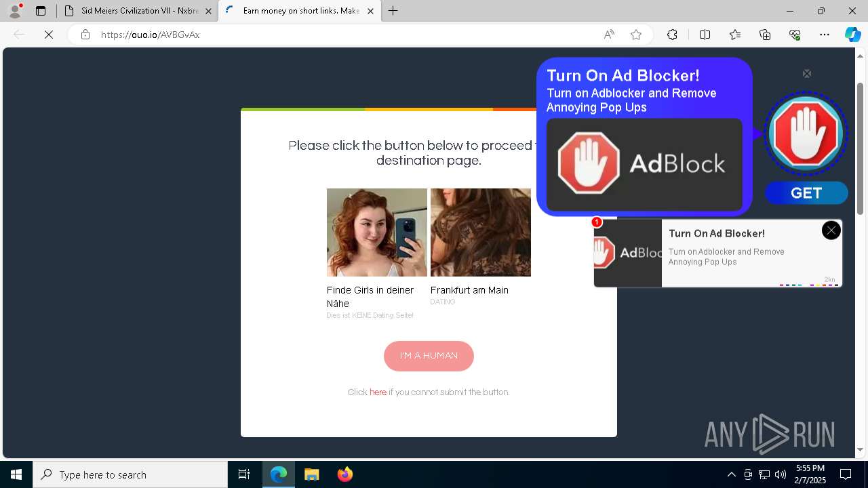
Task: Open the Copilot sidebar
Action: tap(852, 35)
